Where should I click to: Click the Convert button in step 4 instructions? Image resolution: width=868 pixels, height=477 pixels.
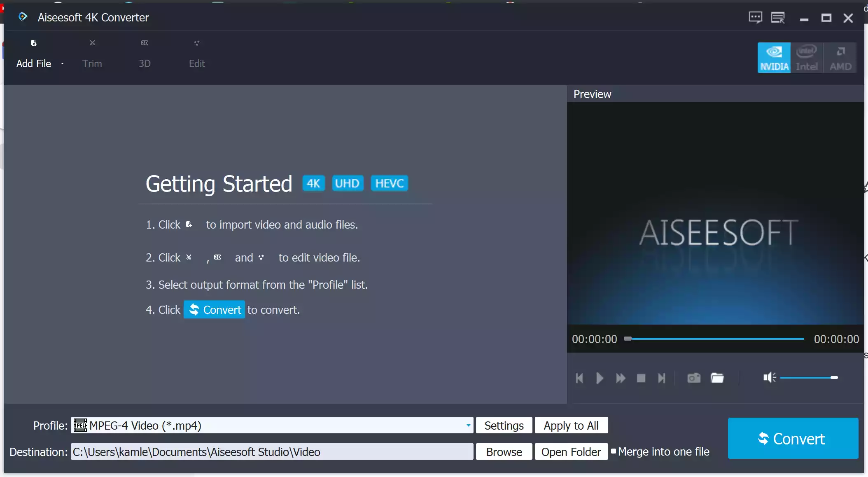click(214, 310)
